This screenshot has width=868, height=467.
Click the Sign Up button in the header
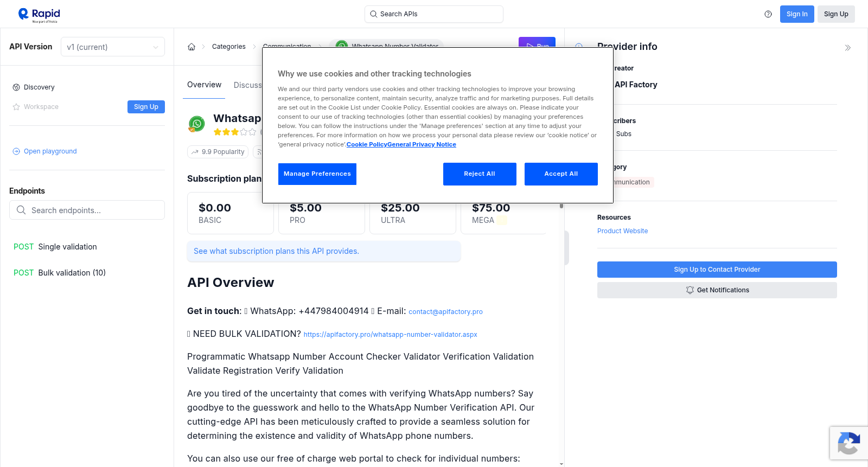pos(836,14)
